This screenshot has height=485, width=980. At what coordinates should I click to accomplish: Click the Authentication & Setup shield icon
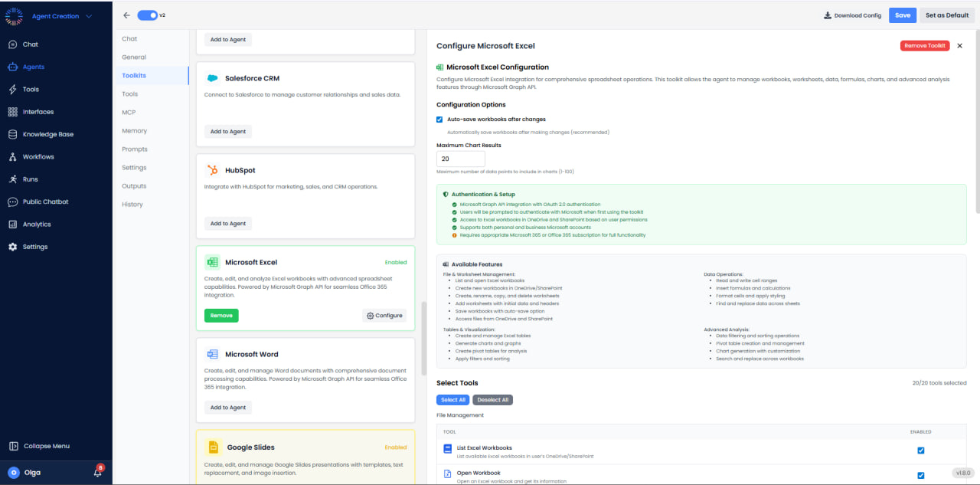446,195
